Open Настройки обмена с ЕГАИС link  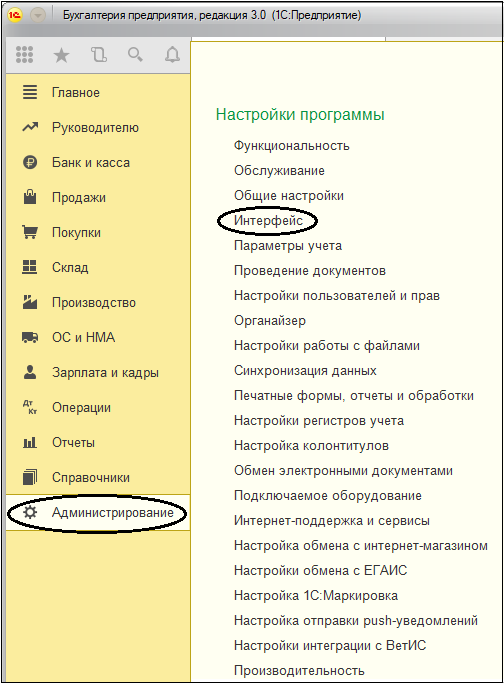pyautogui.click(x=320, y=571)
